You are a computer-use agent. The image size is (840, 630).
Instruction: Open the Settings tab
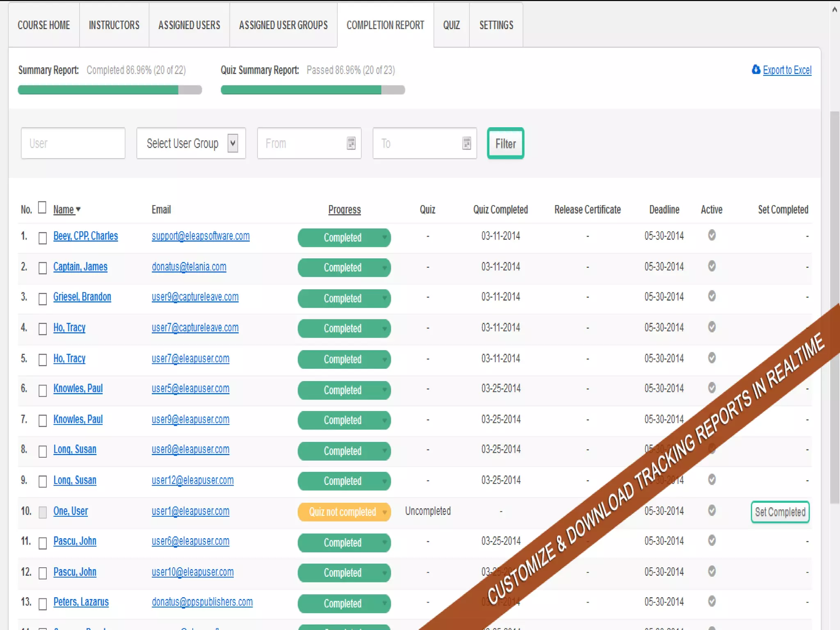pyautogui.click(x=496, y=25)
